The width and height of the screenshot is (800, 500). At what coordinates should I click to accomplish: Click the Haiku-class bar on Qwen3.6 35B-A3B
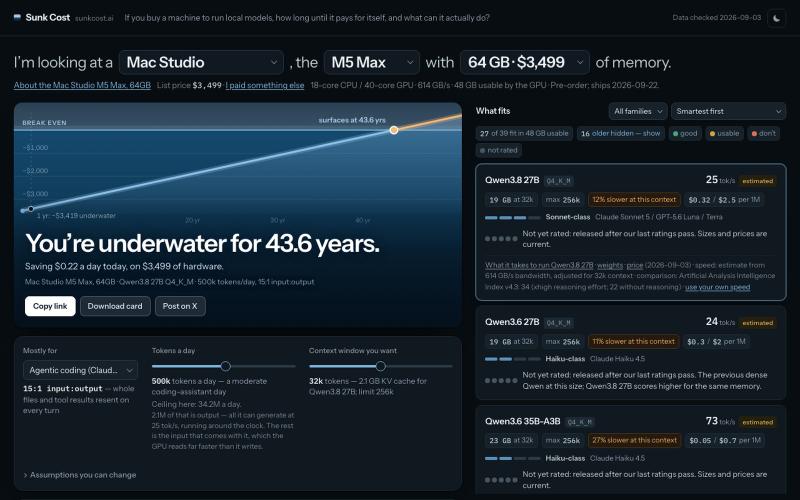[512, 459]
